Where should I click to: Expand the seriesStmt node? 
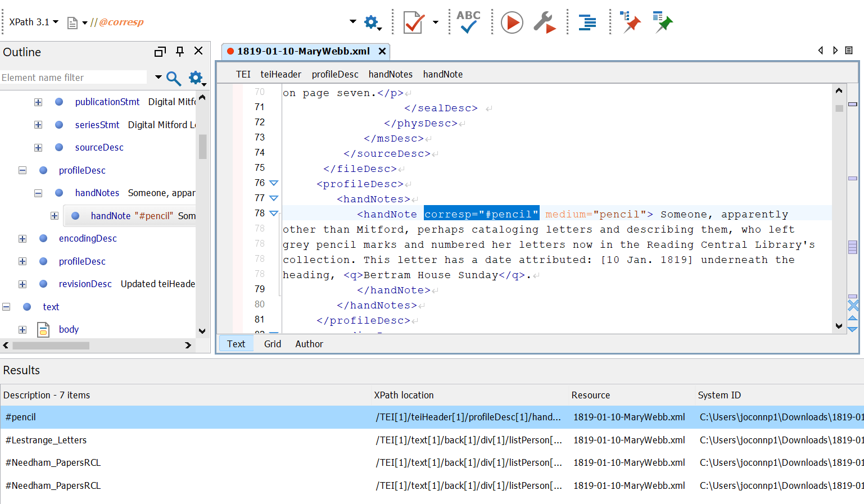38,125
